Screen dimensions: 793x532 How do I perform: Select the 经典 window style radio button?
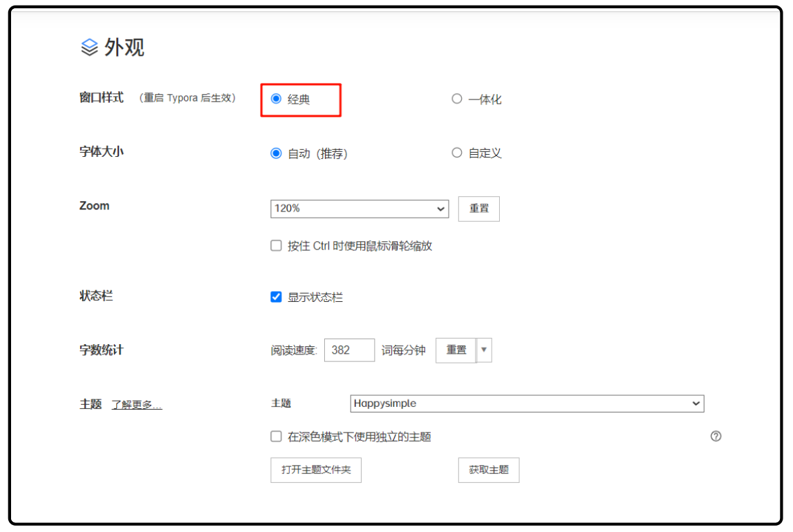pos(276,99)
